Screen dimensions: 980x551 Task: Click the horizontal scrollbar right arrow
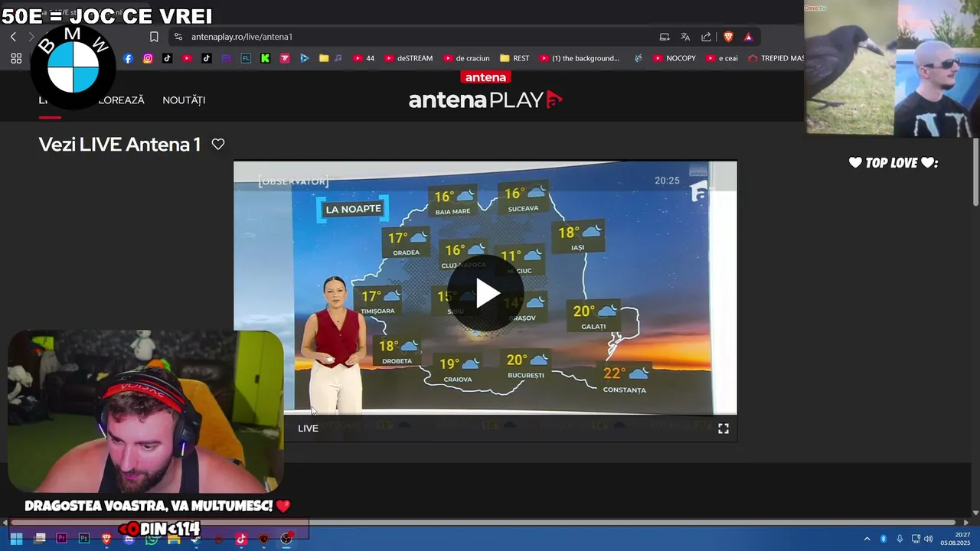coord(965,523)
